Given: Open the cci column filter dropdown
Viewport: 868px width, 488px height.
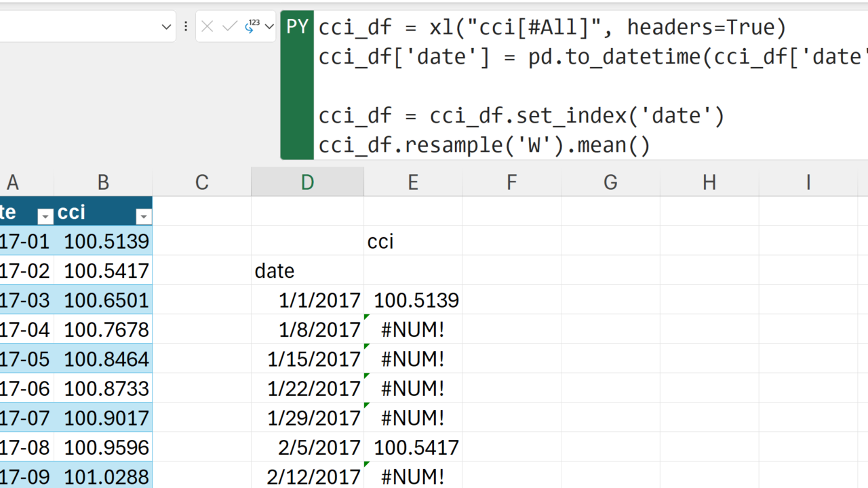Looking at the screenshot, I should click(144, 216).
